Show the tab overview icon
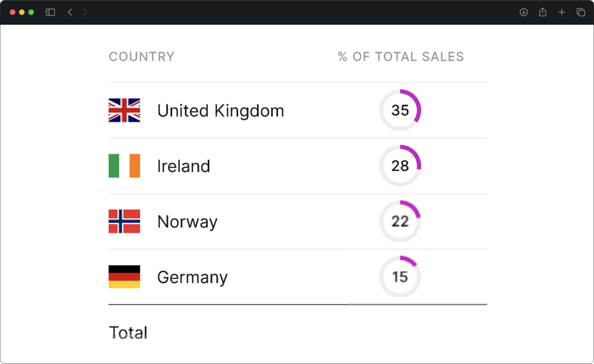594x364 pixels. pos(580,12)
